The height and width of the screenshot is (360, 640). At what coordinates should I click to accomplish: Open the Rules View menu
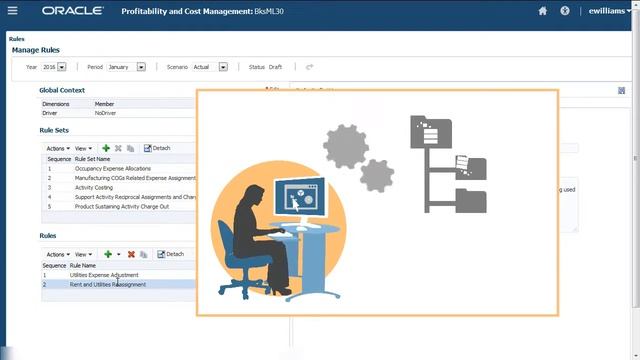83,254
